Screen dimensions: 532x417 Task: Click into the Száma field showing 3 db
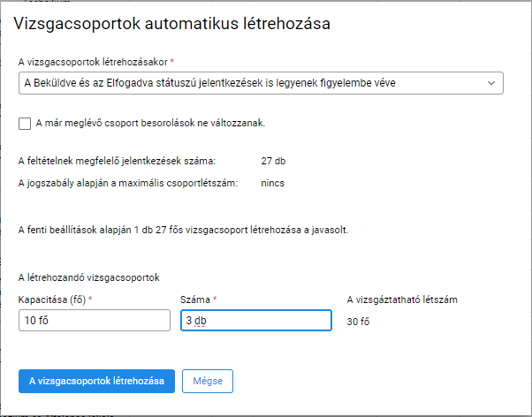point(255,320)
